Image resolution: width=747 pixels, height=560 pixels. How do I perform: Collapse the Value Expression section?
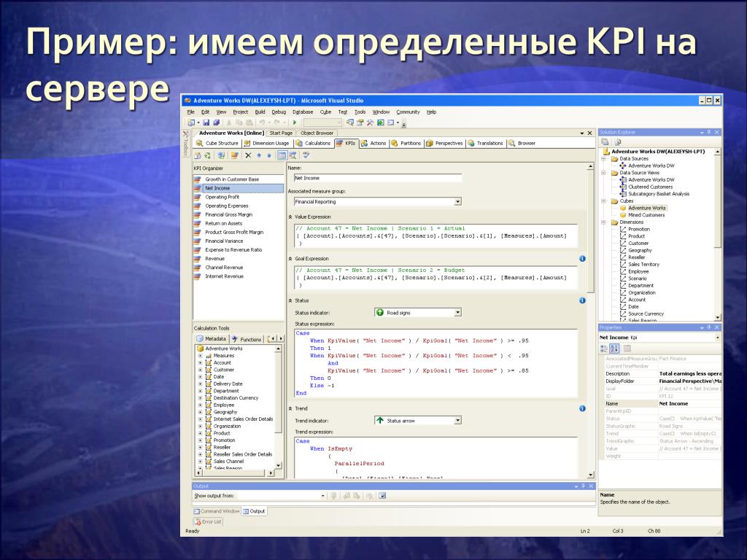[x=290, y=217]
